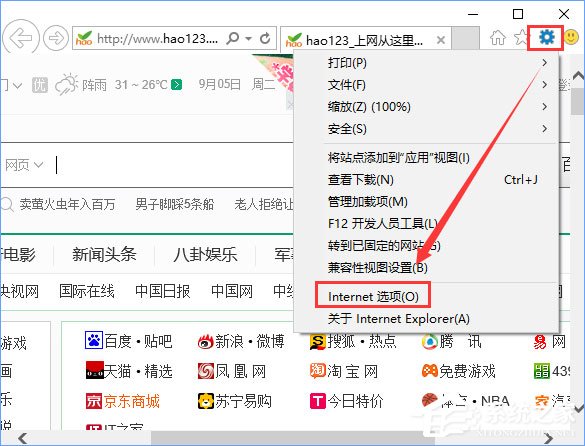Click hot search 男子脚踩5条船
The width and height of the screenshot is (585, 446).
(175, 204)
